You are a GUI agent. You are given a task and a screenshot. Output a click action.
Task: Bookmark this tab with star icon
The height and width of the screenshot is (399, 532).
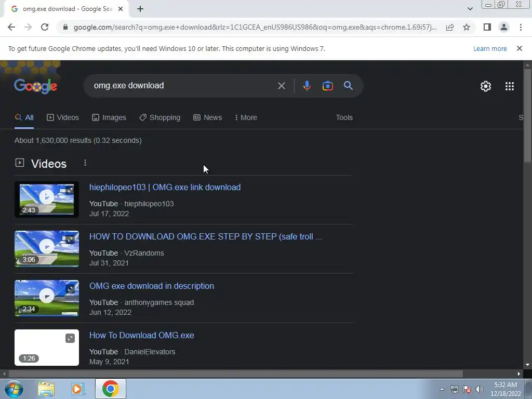(x=467, y=27)
